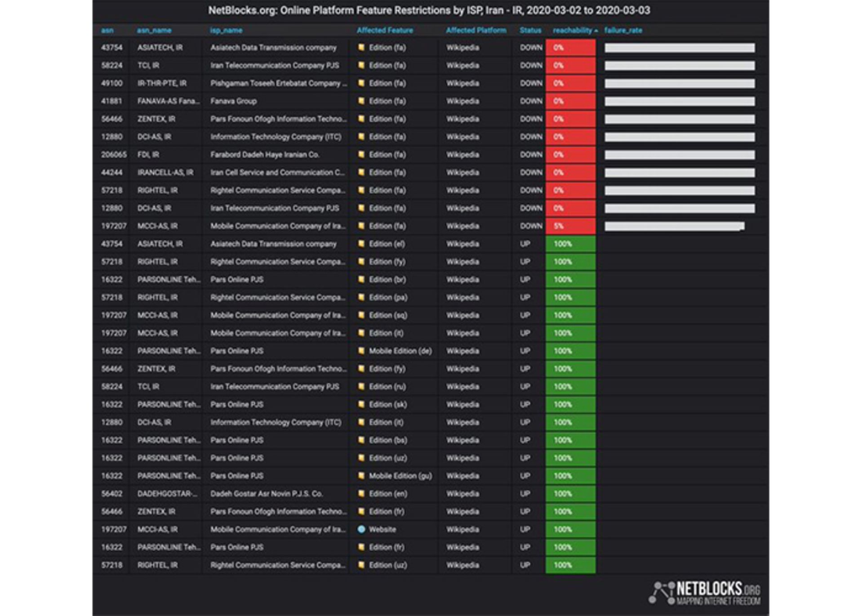Click the yellow icon beside Mobile Edition (gu)

click(361, 476)
